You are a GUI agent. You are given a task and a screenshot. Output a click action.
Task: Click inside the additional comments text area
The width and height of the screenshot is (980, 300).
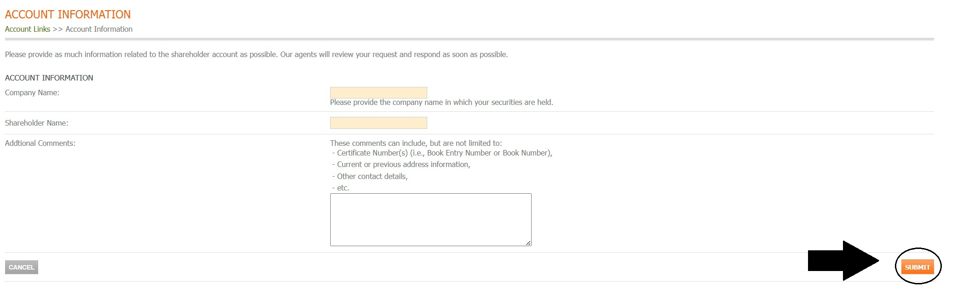click(x=430, y=219)
